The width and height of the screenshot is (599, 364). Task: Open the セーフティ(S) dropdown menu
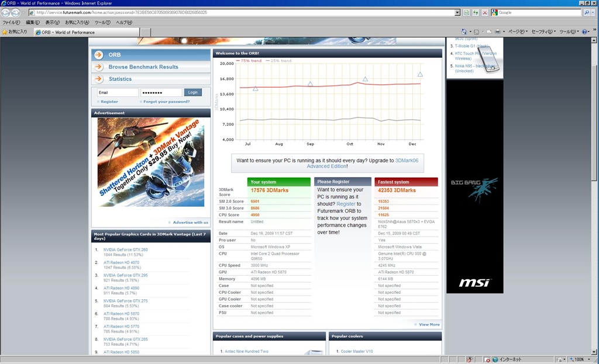[x=543, y=32]
